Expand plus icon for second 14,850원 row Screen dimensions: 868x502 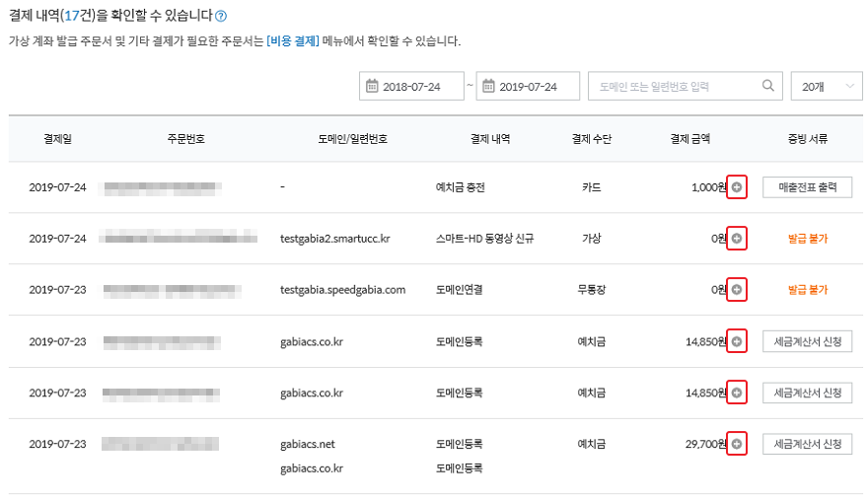tap(737, 393)
